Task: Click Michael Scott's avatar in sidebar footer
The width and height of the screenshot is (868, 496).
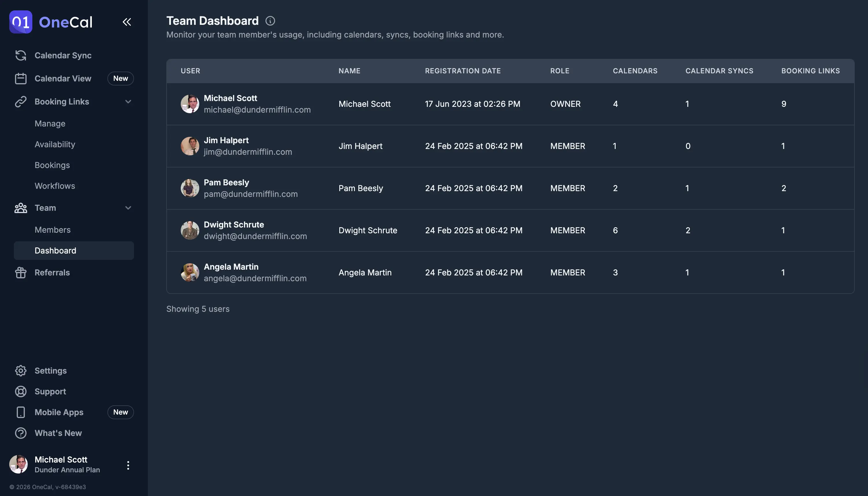Action: pos(18,464)
